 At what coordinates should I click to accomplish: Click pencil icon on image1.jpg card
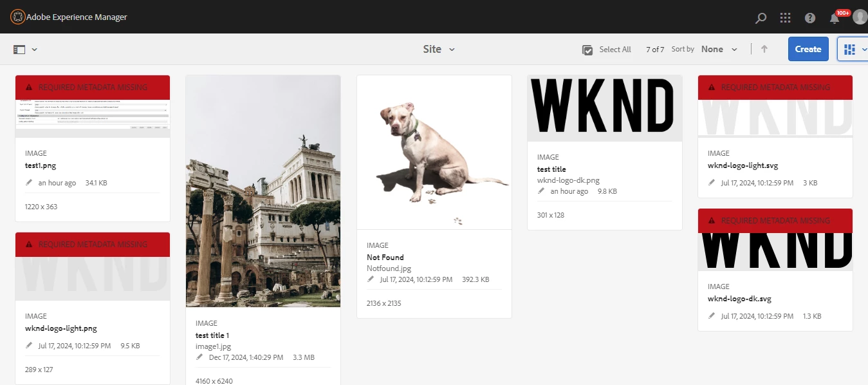[x=199, y=357]
